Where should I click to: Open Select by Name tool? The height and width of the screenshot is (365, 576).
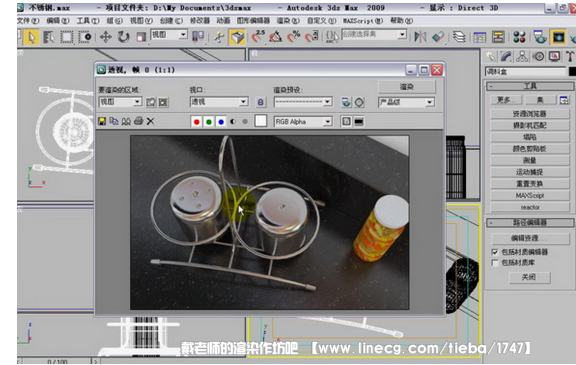pyautogui.click(x=48, y=37)
